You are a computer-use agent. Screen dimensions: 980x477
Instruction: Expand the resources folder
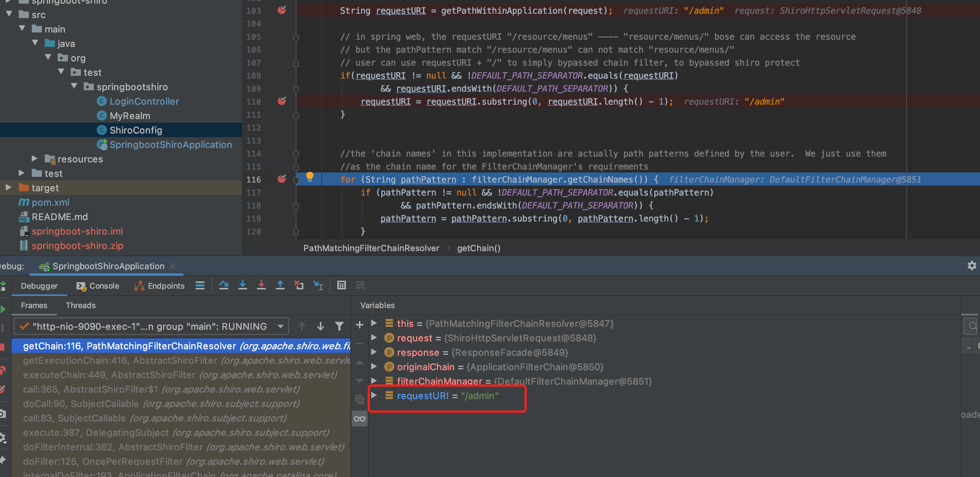click(34, 158)
